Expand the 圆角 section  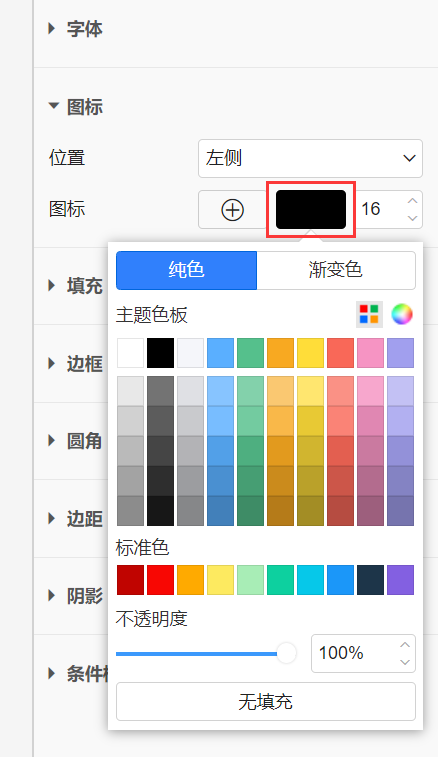tap(52, 440)
